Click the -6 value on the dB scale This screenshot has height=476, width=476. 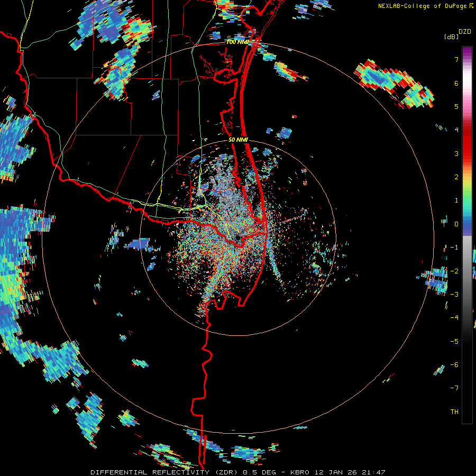tap(454, 365)
